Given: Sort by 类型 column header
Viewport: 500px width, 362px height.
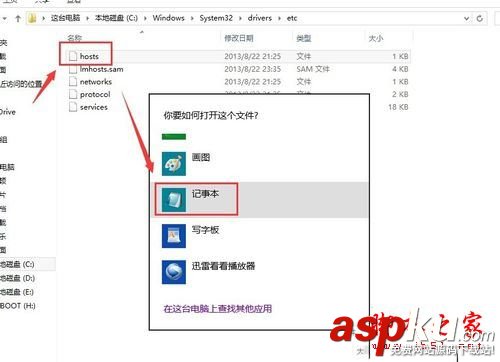Looking at the screenshot, I should pos(303,38).
